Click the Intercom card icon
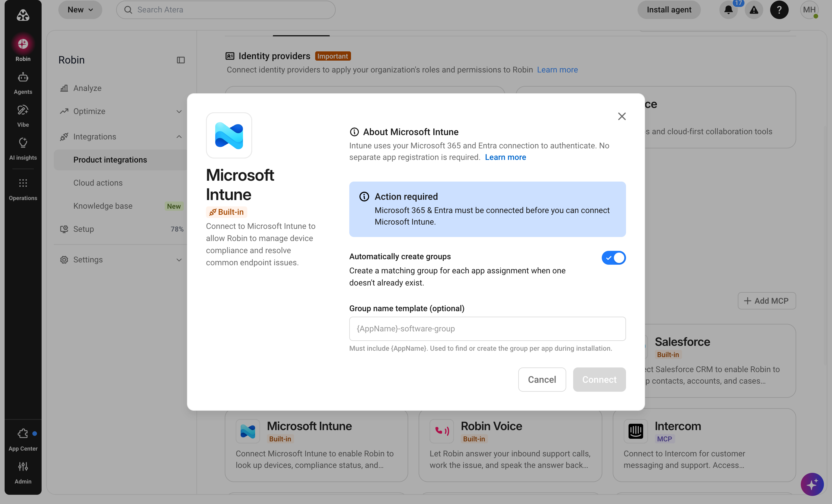 click(x=636, y=431)
